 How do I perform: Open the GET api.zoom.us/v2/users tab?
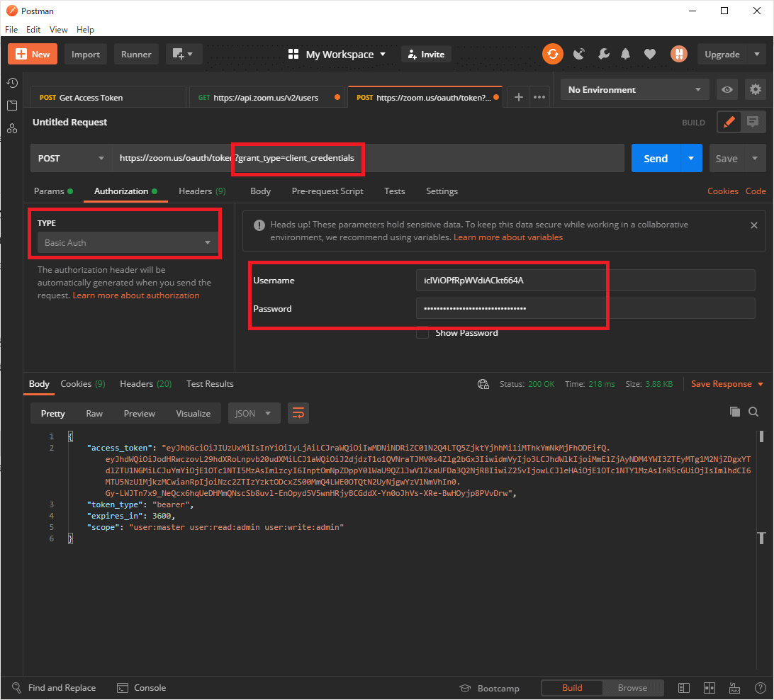[x=267, y=97]
